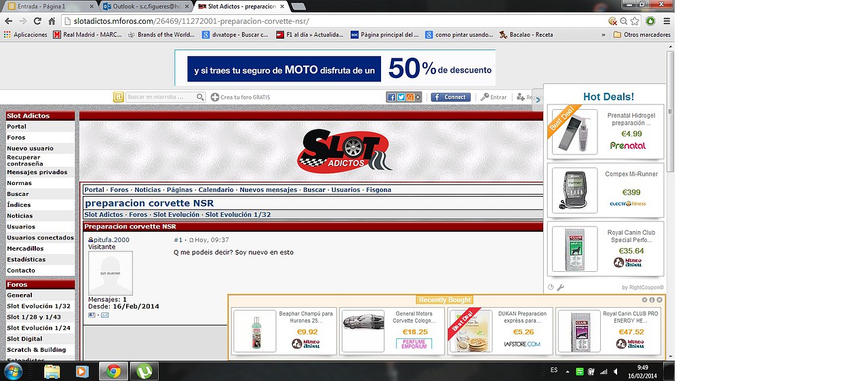Viewport: 868px width, 381px height.
Task: Click Nuevos mensajes in top navigation
Action: [x=268, y=190]
